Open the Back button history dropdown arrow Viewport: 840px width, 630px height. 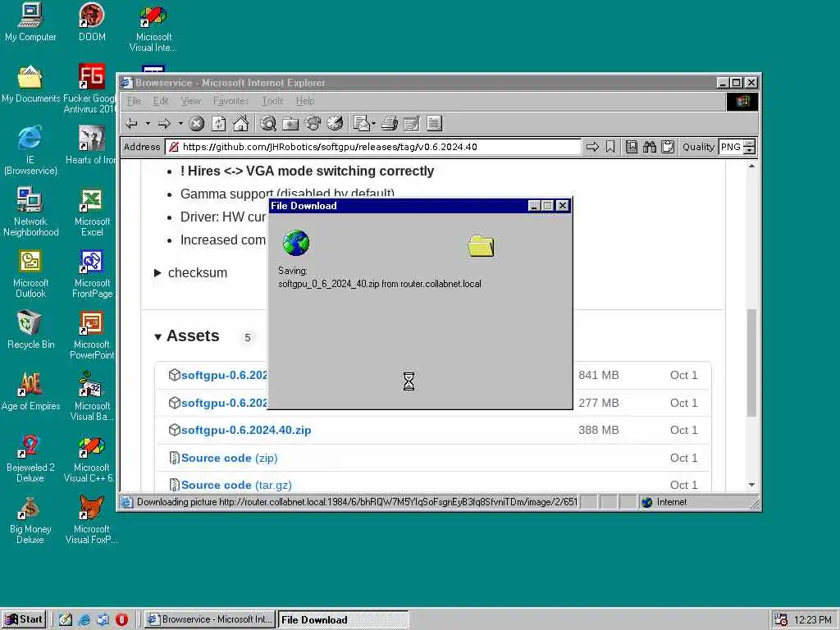148,124
